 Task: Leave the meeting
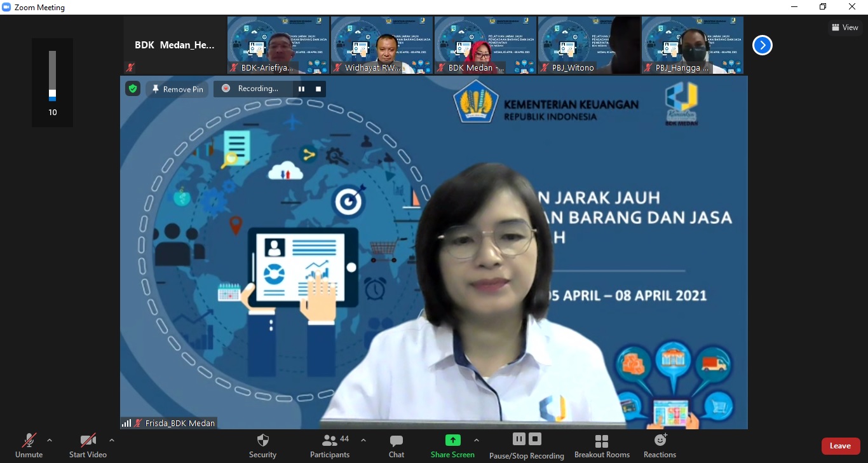[x=840, y=446]
